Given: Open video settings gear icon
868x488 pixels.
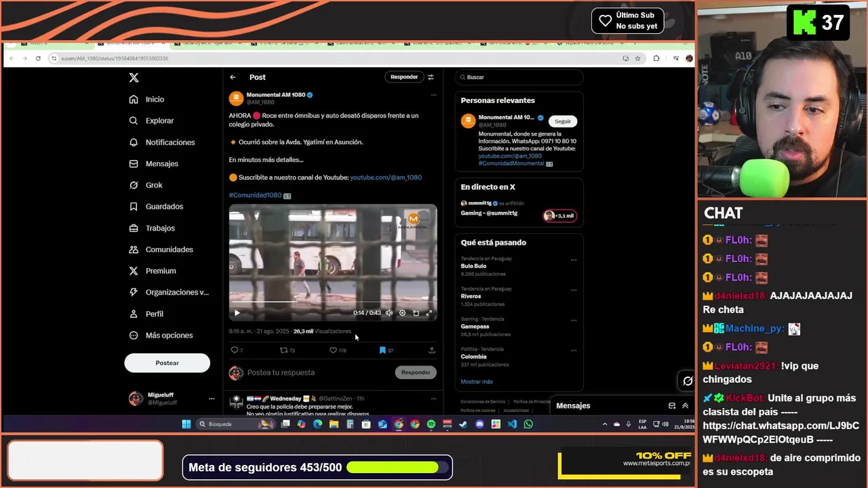Looking at the screenshot, I should point(402,313).
